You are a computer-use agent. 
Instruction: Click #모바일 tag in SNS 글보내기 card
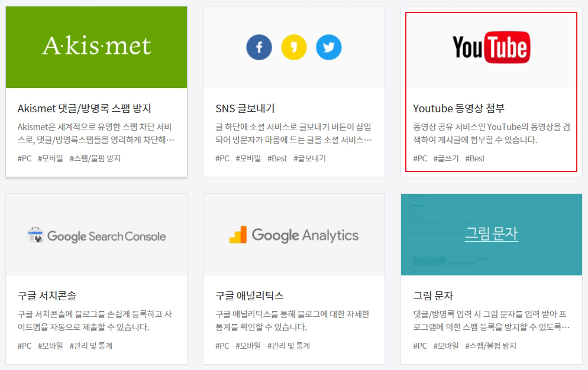[248, 158]
